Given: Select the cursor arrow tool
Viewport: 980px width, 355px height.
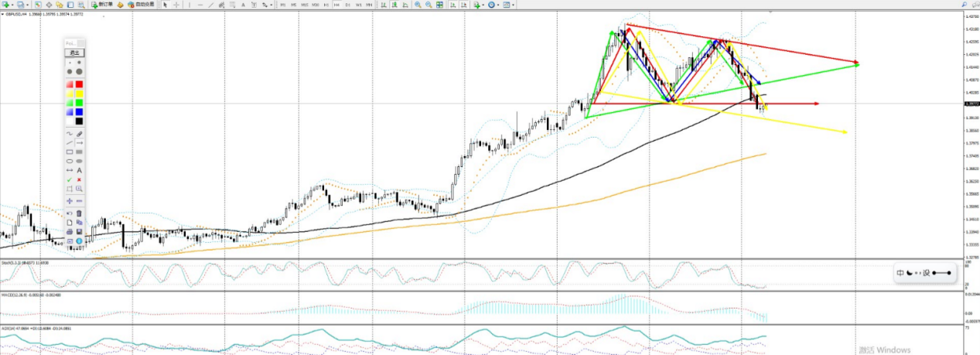Looking at the screenshot, I should coord(165,5).
